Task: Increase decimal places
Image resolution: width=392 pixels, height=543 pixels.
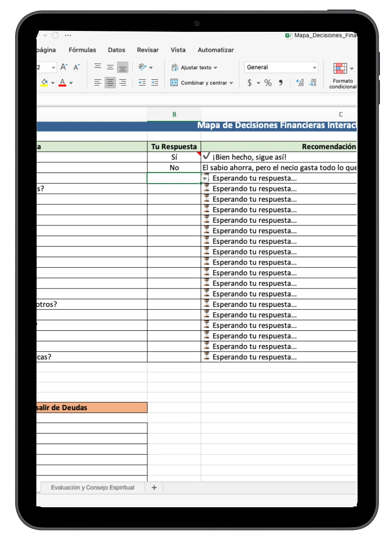Action: point(300,83)
